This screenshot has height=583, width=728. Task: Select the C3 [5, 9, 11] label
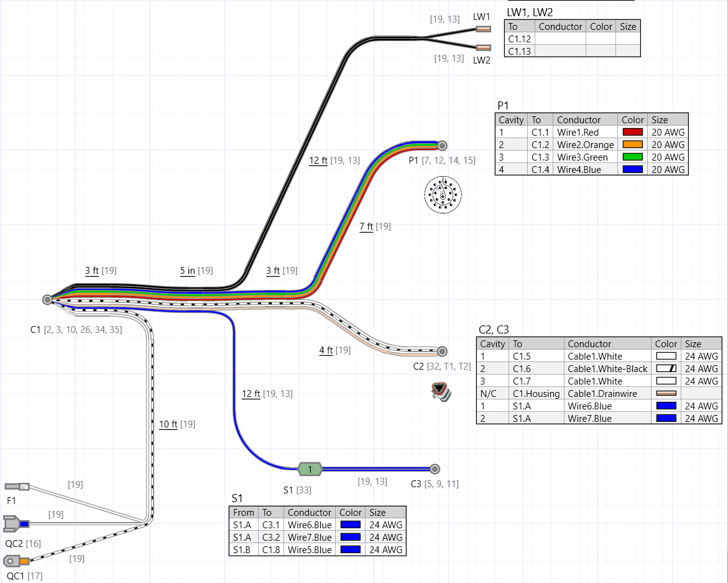pos(435,484)
